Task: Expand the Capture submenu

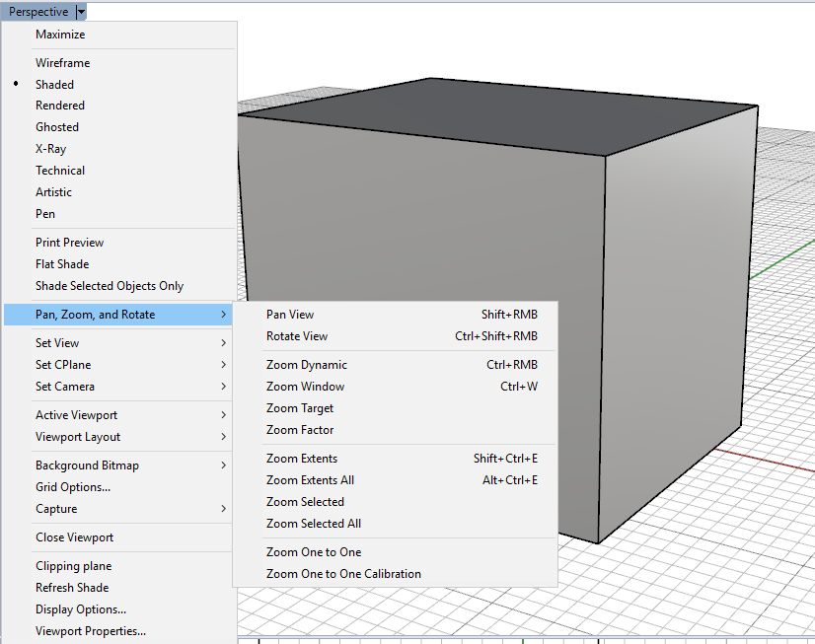Action: pos(118,509)
